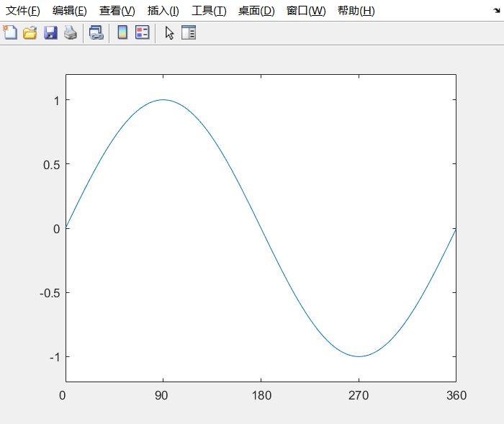Open the 插入(I) menu

coord(163,11)
